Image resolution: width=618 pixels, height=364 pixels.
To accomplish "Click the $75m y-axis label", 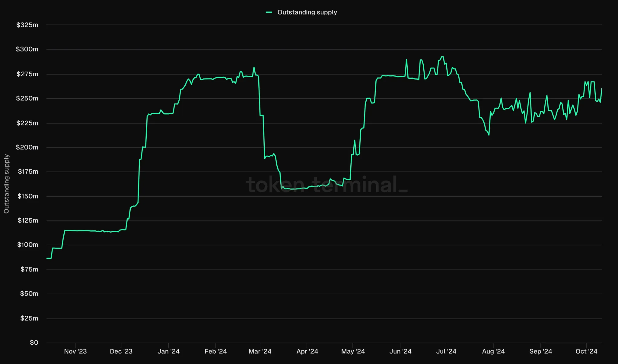I will (29, 270).
